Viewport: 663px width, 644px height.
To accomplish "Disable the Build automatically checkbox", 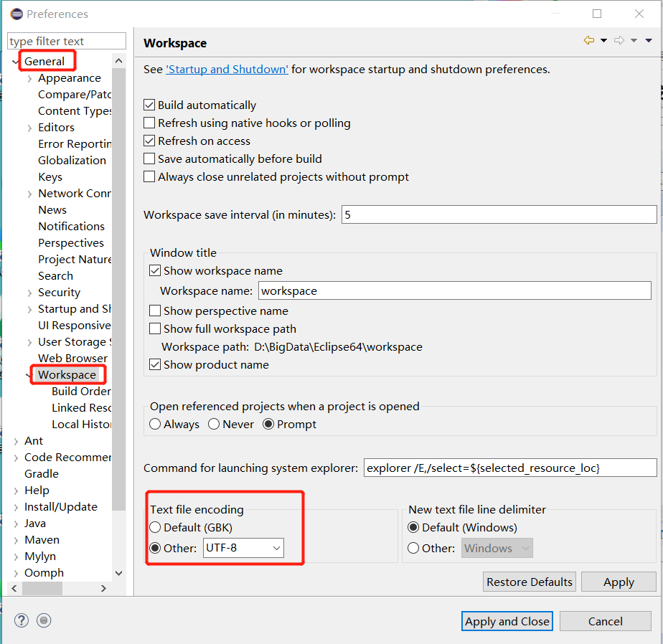I will pos(150,105).
